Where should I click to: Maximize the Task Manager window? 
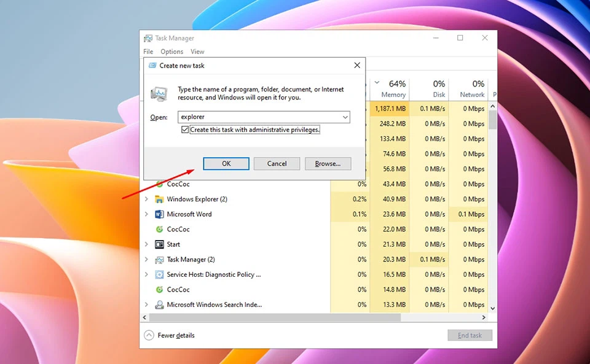(x=460, y=38)
